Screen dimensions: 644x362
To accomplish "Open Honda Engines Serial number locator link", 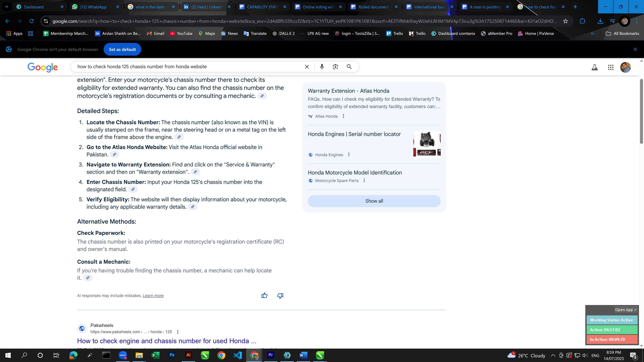I will [x=354, y=134].
